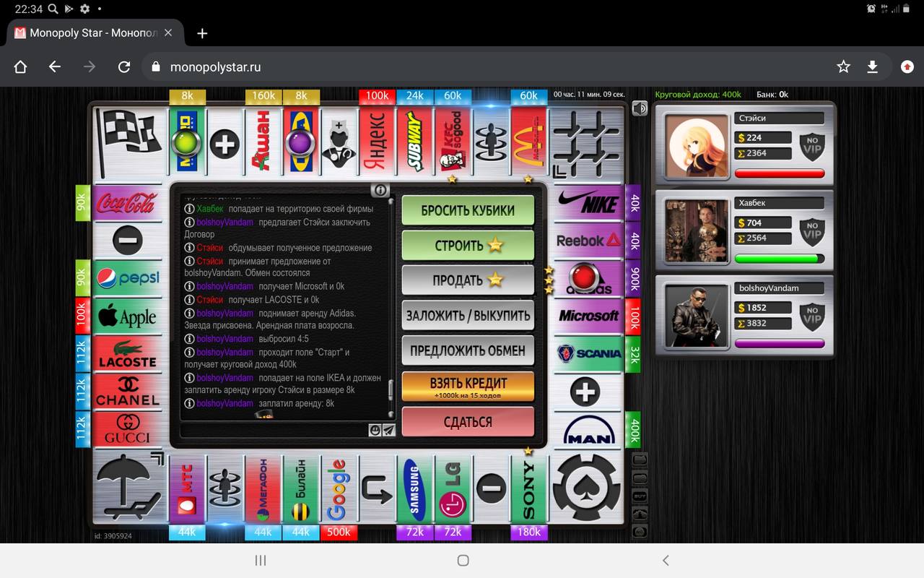Screen dimensions: 924x578
Task: Click the ПРЕДЛОЖИТЬ ОБМЕН button
Action: pos(468,350)
